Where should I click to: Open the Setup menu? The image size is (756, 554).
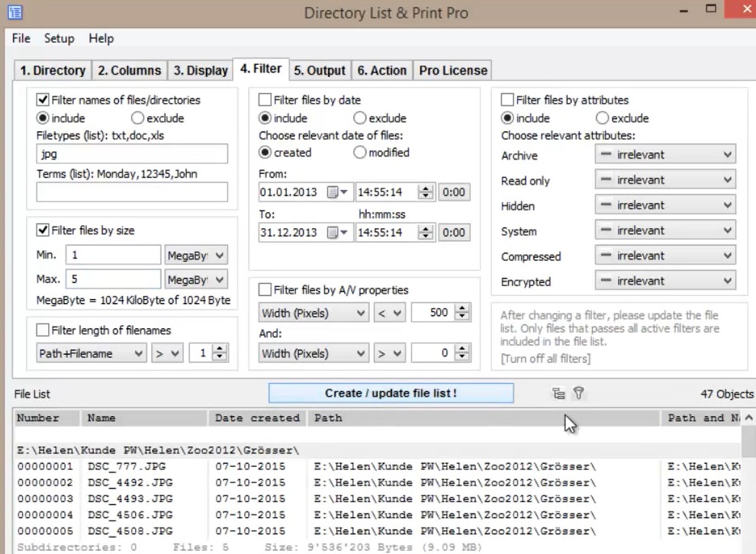click(60, 38)
